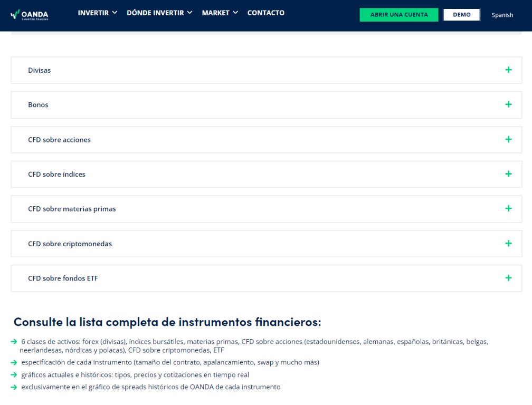This screenshot has height=405, width=532.
Task: Click the plus icon for CFD sobre criptomonedas
Action: coord(508,243)
